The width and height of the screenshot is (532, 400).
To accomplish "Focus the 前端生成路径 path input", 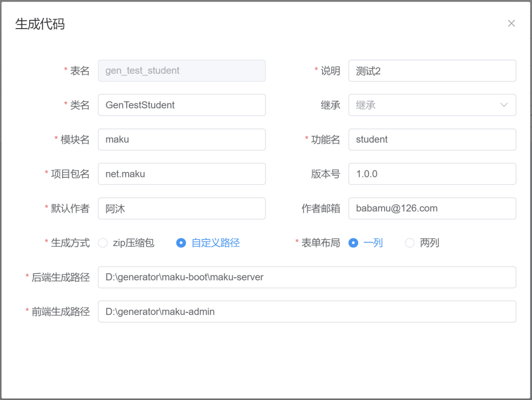I will tap(307, 312).
